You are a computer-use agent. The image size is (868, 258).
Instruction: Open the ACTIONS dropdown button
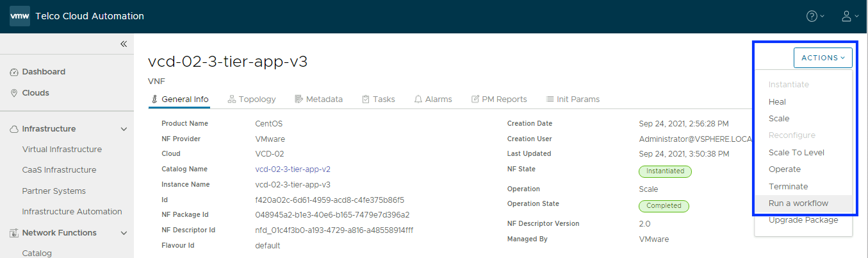[x=823, y=58]
